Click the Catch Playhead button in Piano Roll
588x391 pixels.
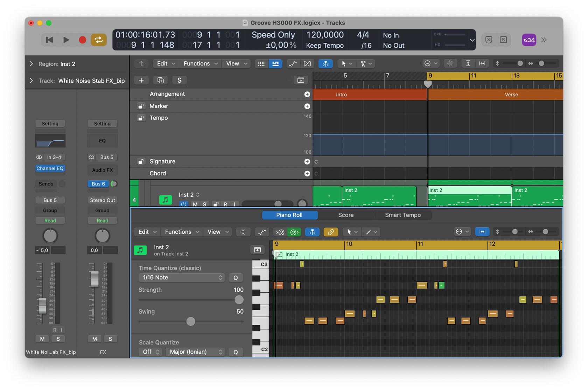[312, 232]
